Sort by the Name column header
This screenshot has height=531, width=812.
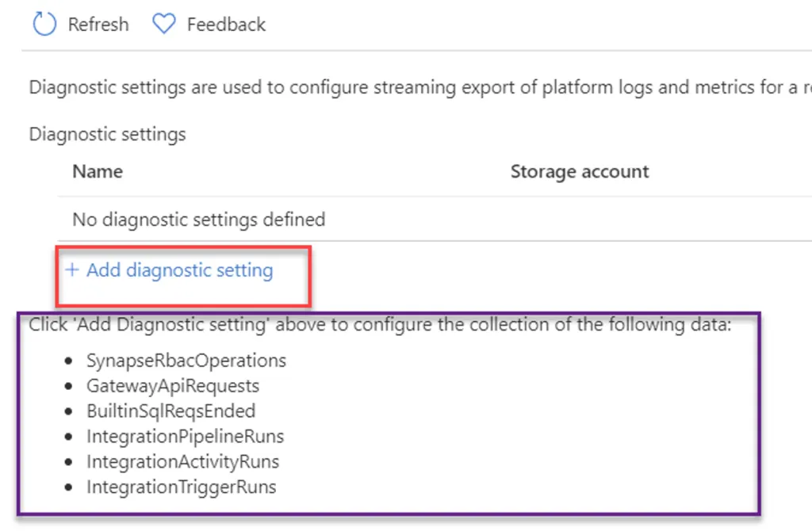click(97, 171)
